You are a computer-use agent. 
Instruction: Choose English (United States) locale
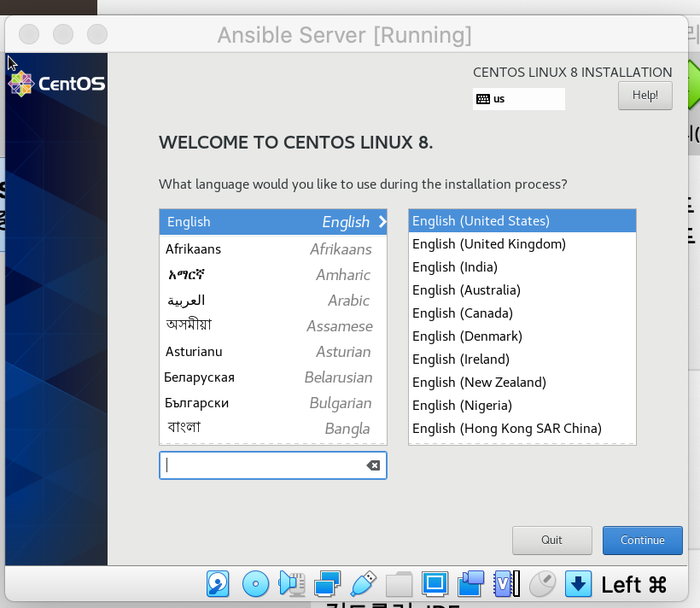[x=522, y=220]
